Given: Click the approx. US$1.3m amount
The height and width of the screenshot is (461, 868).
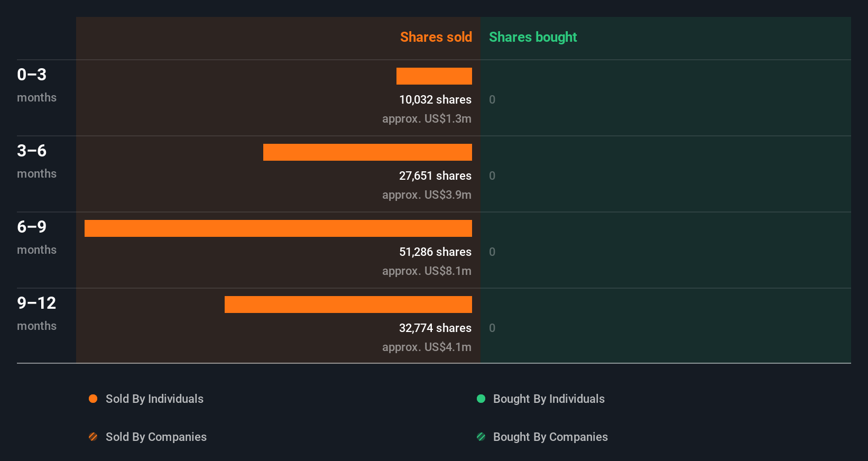Looking at the screenshot, I should pos(427,119).
